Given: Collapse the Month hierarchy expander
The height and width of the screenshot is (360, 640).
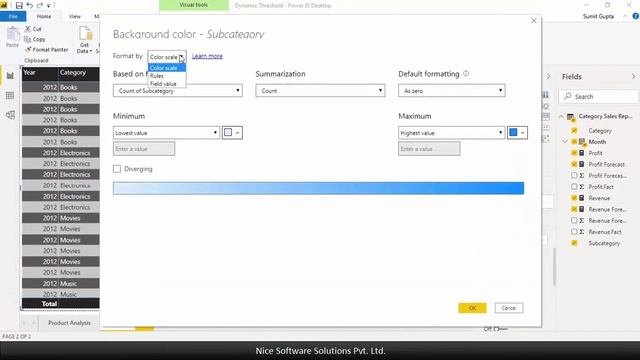Looking at the screenshot, I should coord(565,142).
